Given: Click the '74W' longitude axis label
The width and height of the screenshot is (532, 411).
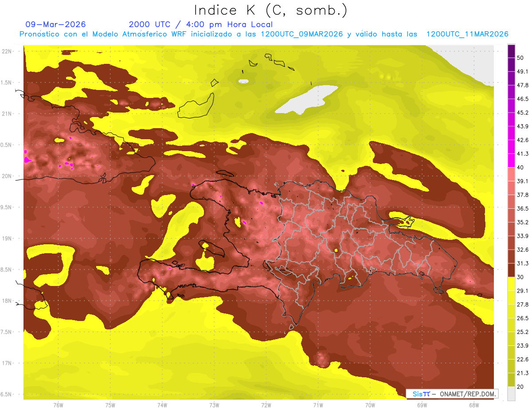Looking at the screenshot, I should [x=162, y=405].
